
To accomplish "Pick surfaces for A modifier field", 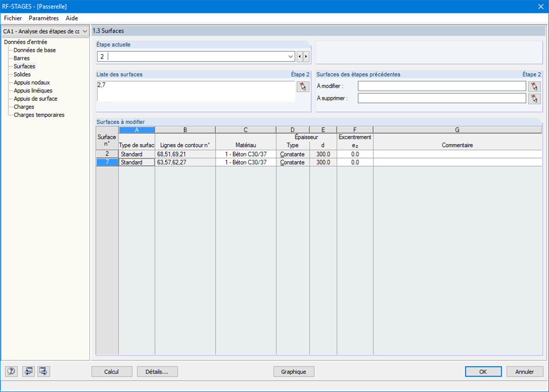I will coord(535,86).
